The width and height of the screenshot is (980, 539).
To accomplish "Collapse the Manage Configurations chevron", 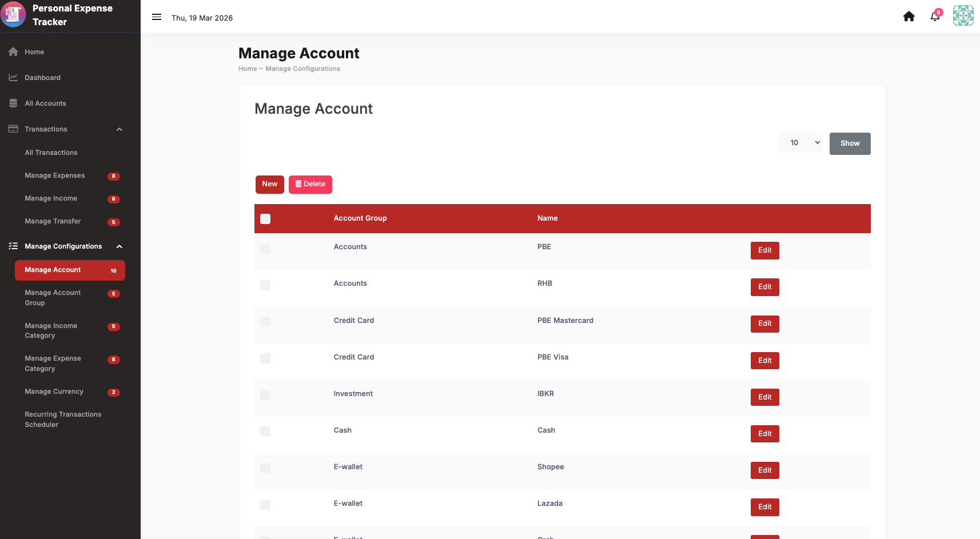I will click(119, 247).
